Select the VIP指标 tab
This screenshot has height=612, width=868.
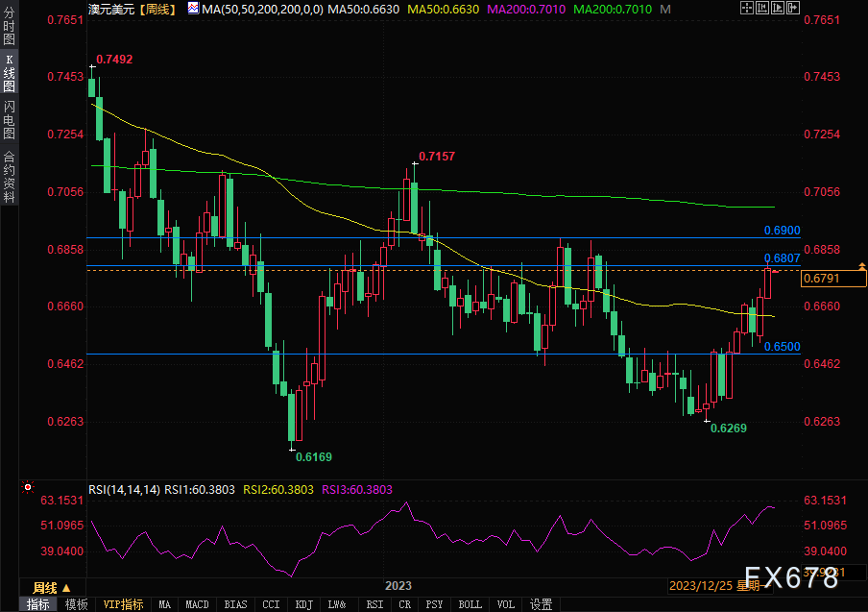(123, 604)
